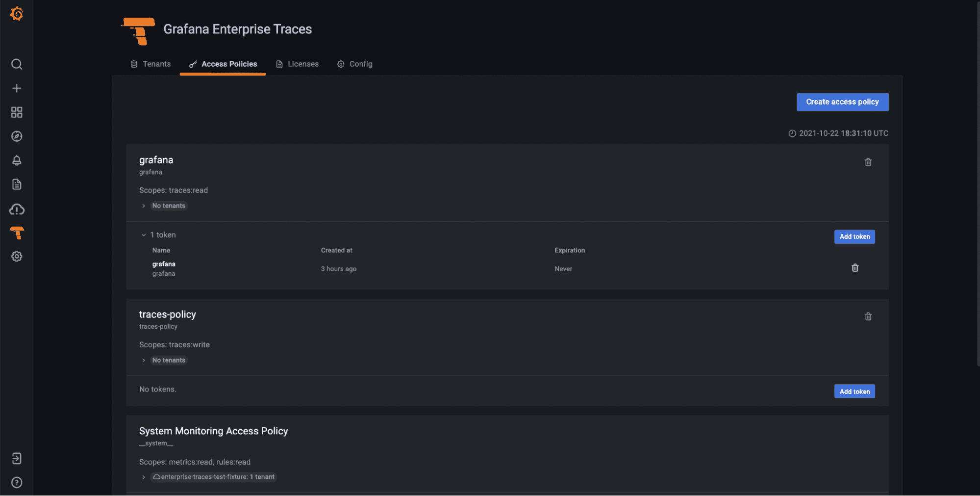The height and width of the screenshot is (496, 980).
Task: Click Create access policy button
Action: [842, 102]
